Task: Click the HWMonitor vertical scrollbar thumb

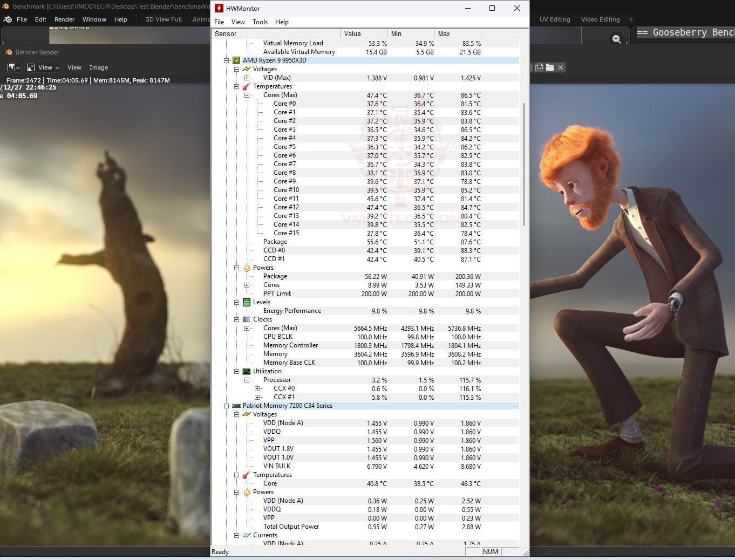Action: point(524,165)
